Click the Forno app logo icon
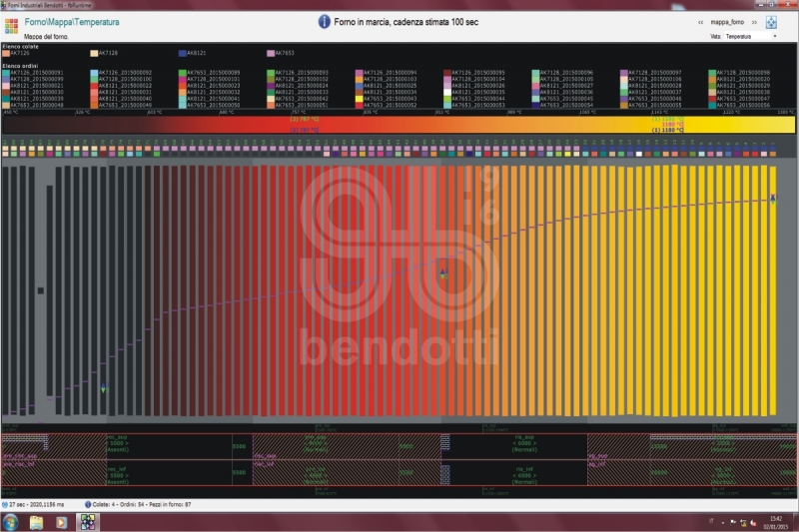 click(x=14, y=23)
